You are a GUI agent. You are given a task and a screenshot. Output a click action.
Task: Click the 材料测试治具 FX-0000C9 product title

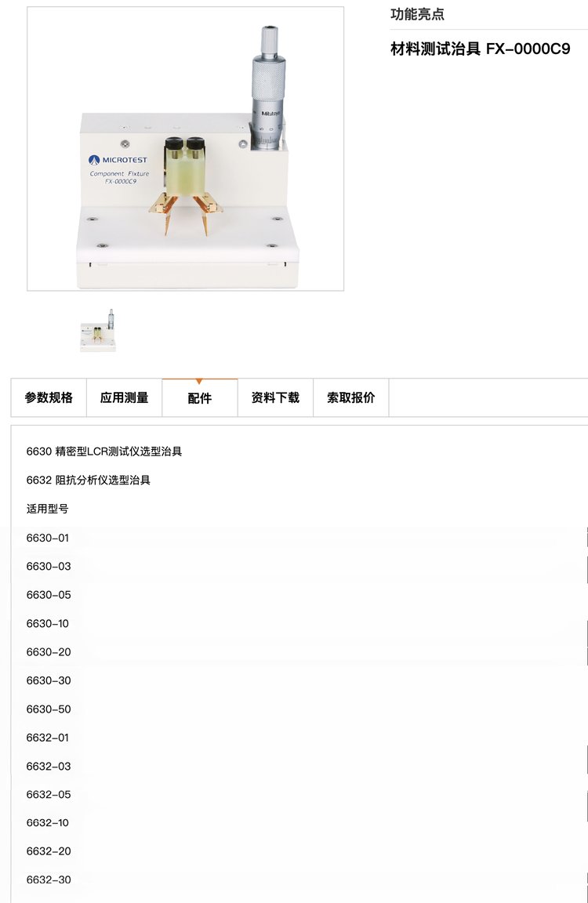(x=481, y=49)
